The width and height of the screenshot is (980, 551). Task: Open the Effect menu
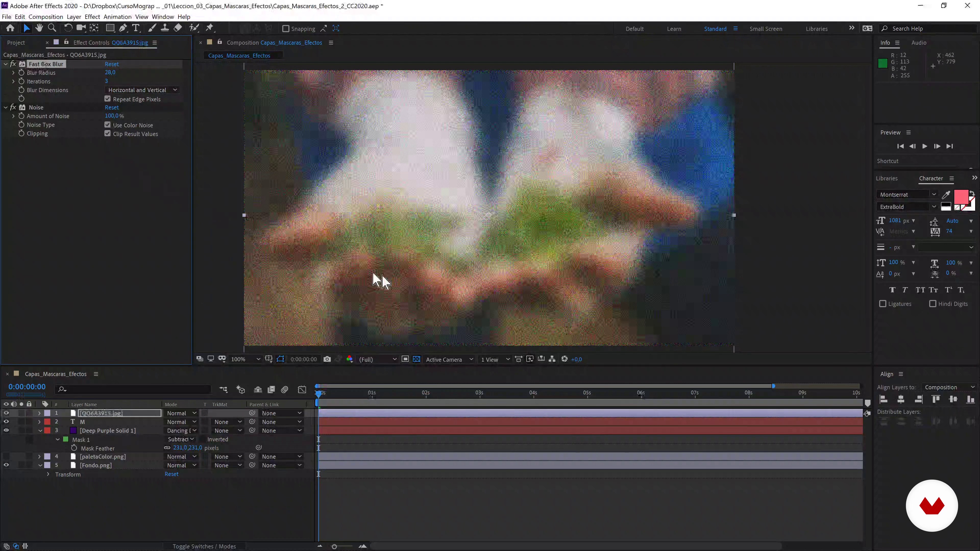[x=92, y=17]
